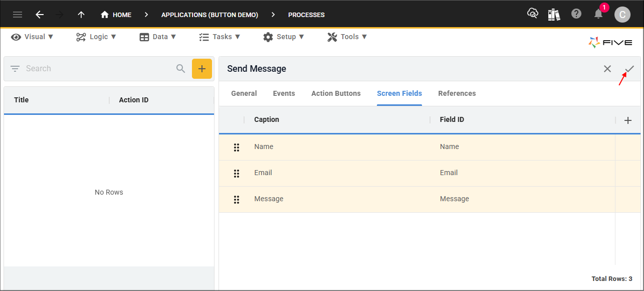Click the PROCESSES breadcrumb

(x=306, y=15)
